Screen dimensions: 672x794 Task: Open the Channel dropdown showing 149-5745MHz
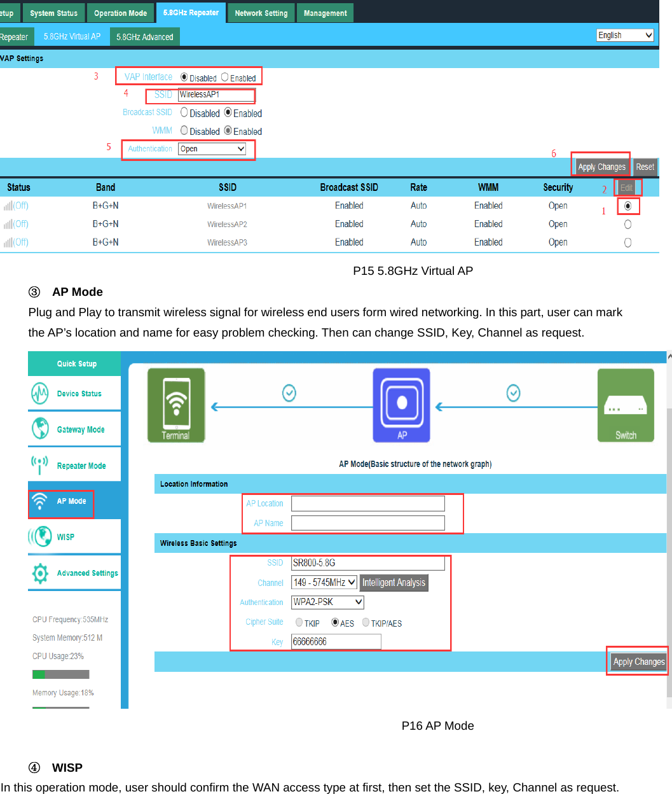coord(325,582)
